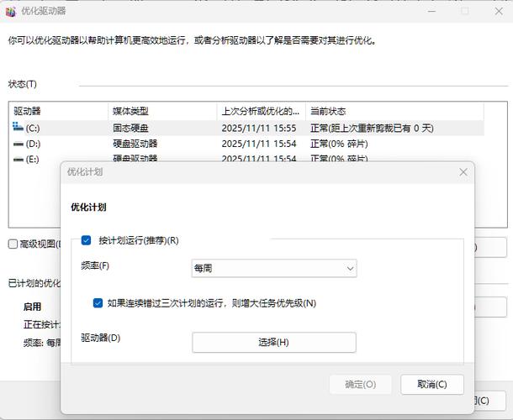Select the D: drive icon

(x=18, y=144)
